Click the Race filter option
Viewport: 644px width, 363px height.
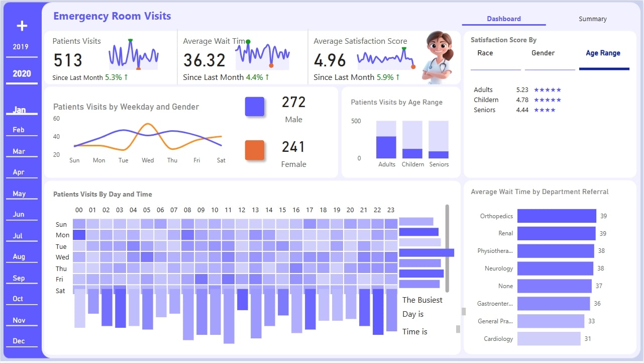[x=484, y=52]
